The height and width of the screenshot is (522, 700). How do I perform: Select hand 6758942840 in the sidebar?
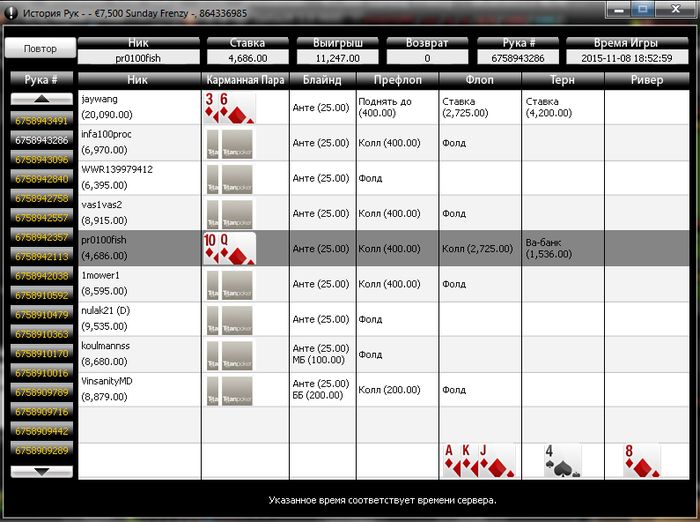[x=42, y=179]
